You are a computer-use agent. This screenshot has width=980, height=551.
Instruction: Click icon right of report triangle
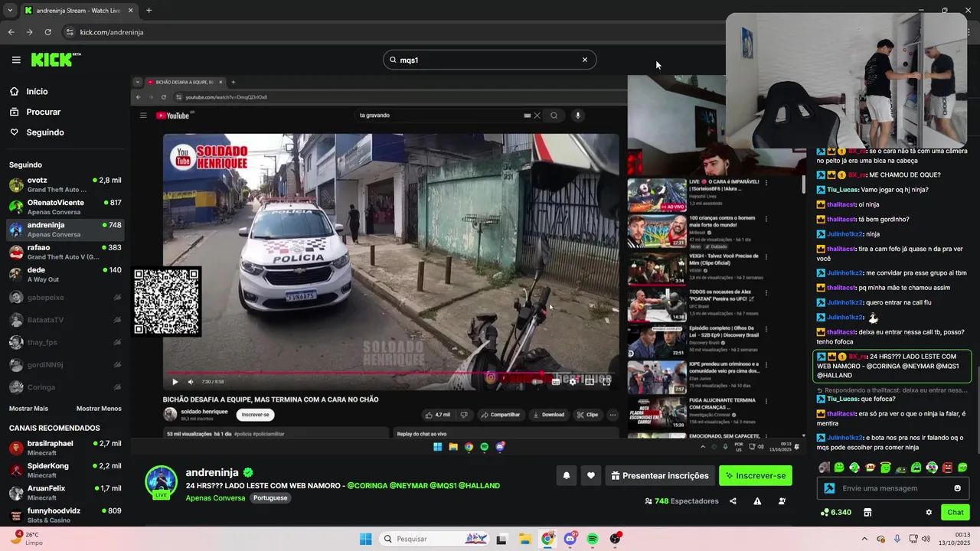point(782,501)
